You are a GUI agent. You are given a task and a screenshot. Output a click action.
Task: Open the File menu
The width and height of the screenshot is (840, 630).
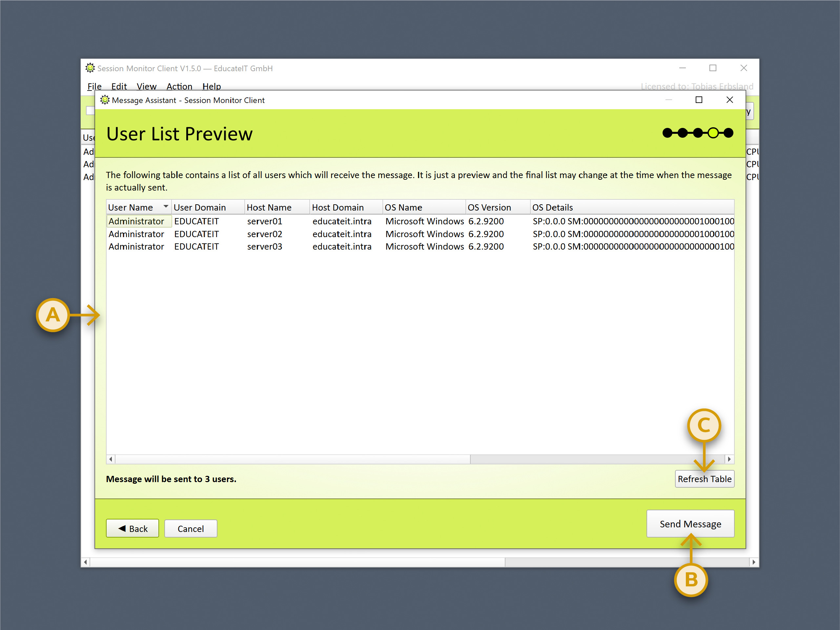click(94, 86)
